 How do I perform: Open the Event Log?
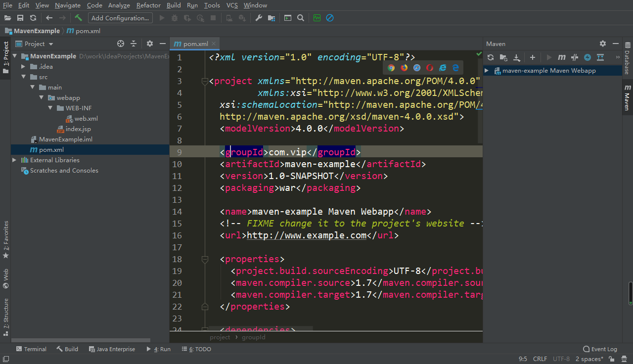coord(600,349)
